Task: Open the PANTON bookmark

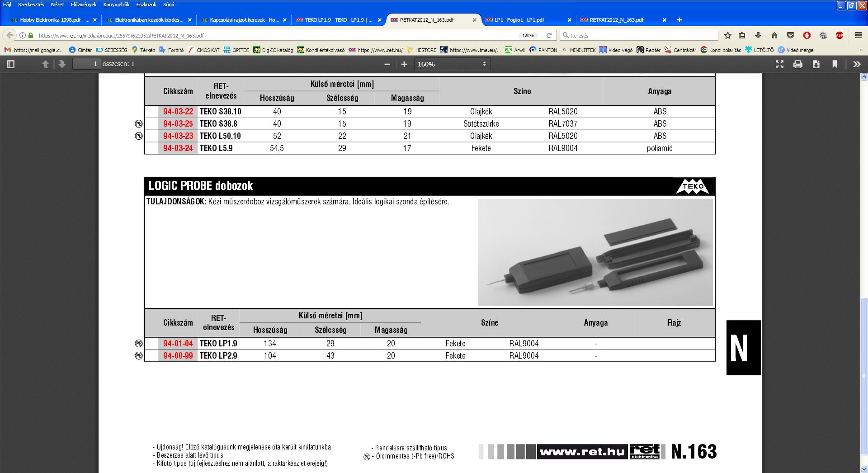Action: 543,50
